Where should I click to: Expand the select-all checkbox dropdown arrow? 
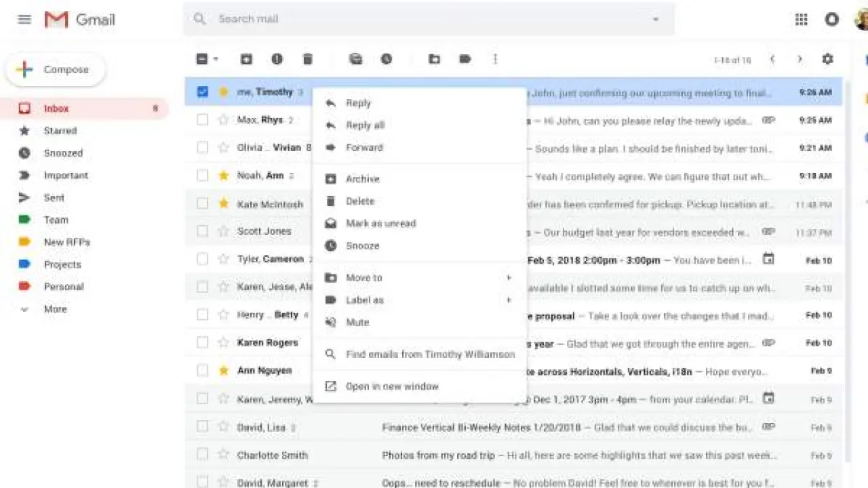pos(216,60)
